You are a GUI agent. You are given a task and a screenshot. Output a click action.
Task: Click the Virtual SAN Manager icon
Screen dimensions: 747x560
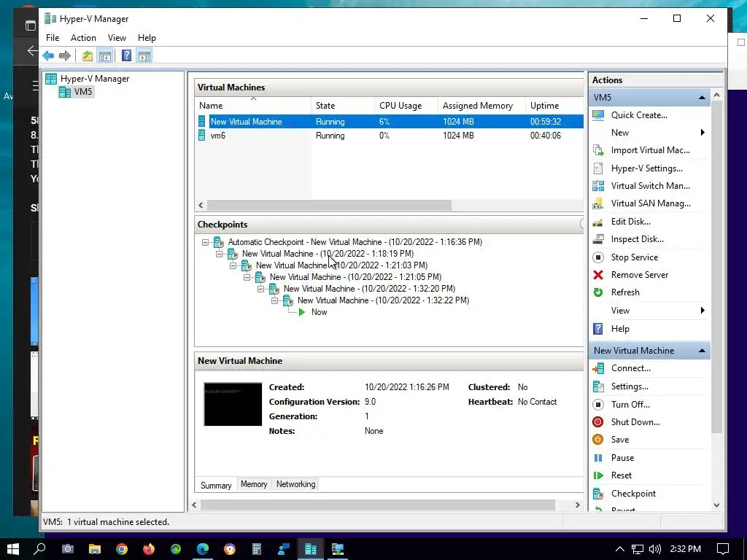tap(598, 203)
